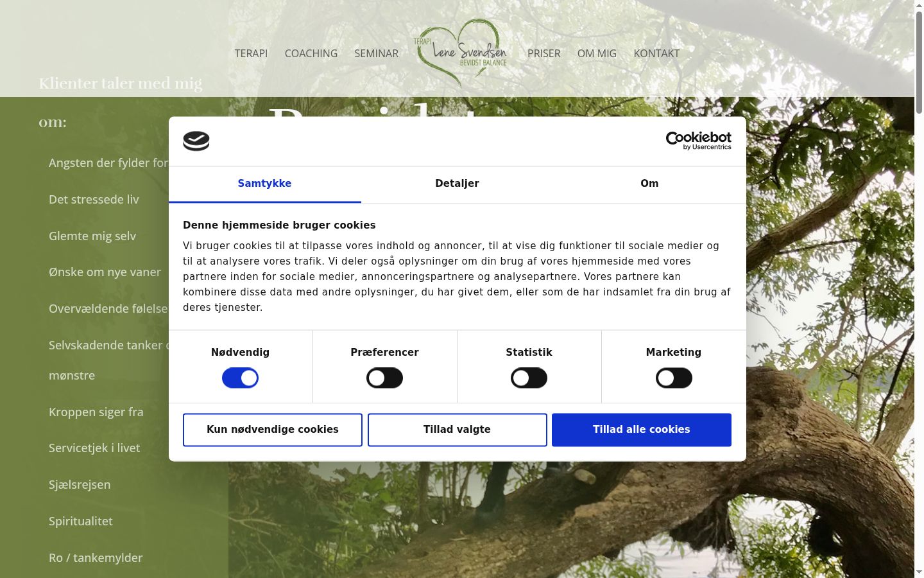
Task: Click 'Denne hjemmeside bruger cookies' heading
Action: coord(279,225)
